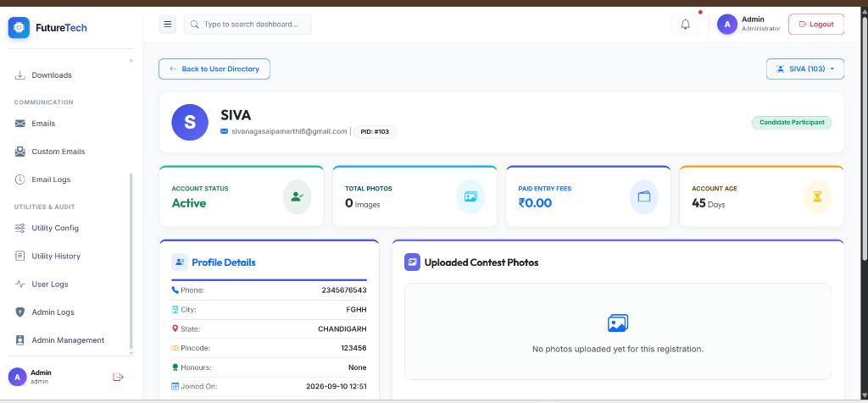Open the SIVA (103) user dropdown
Viewport: 868px width, 403px height.
pos(805,69)
